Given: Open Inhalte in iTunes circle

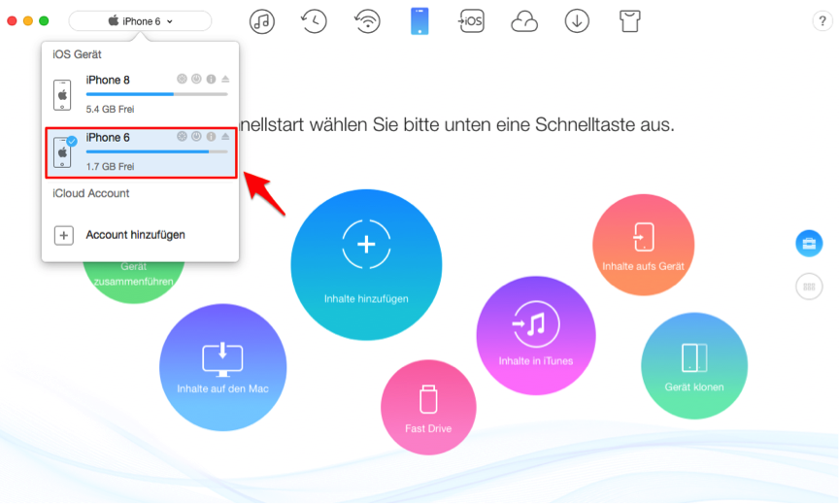Looking at the screenshot, I should coord(536,336).
